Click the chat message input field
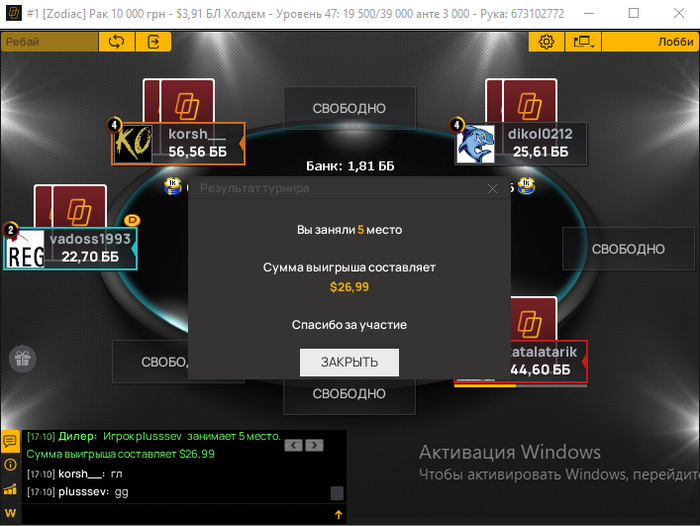 (x=176, y=515)
